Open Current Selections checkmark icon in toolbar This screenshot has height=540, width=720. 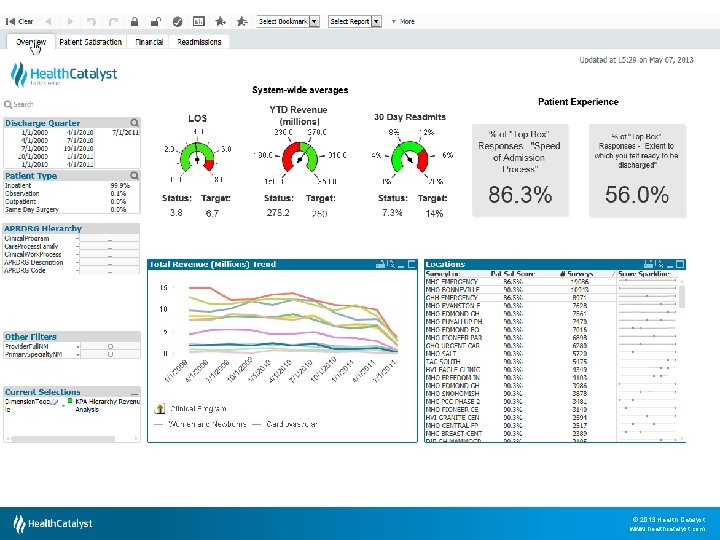coord(177,22)
